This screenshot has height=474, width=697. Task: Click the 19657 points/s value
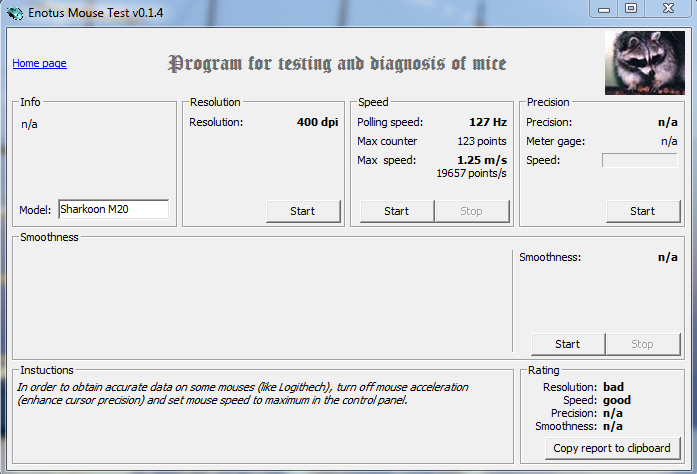pyautogui.click(x=472, y=173)
